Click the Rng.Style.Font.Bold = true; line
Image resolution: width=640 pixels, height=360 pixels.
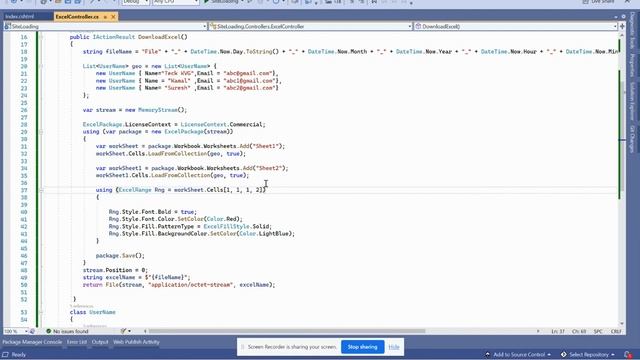153,212
